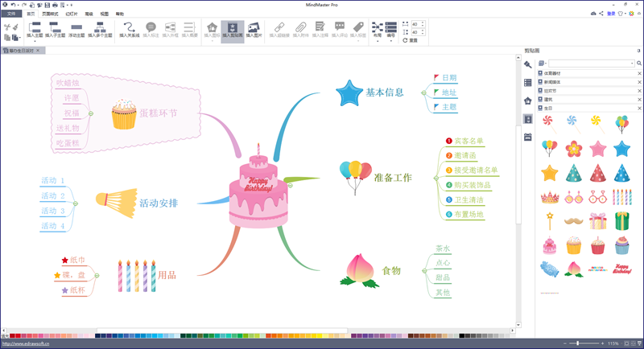The image size is (644, 349).
Task: Click the format brush icon in sidebar
Action: (x=527, y=64)
